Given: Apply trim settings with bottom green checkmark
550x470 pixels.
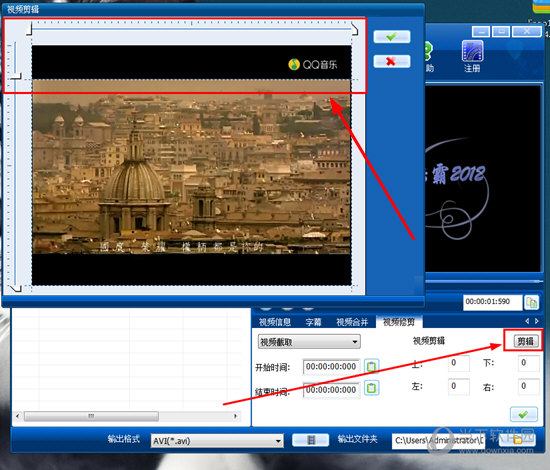Looking at the screenshot, I should click(524, 415).
